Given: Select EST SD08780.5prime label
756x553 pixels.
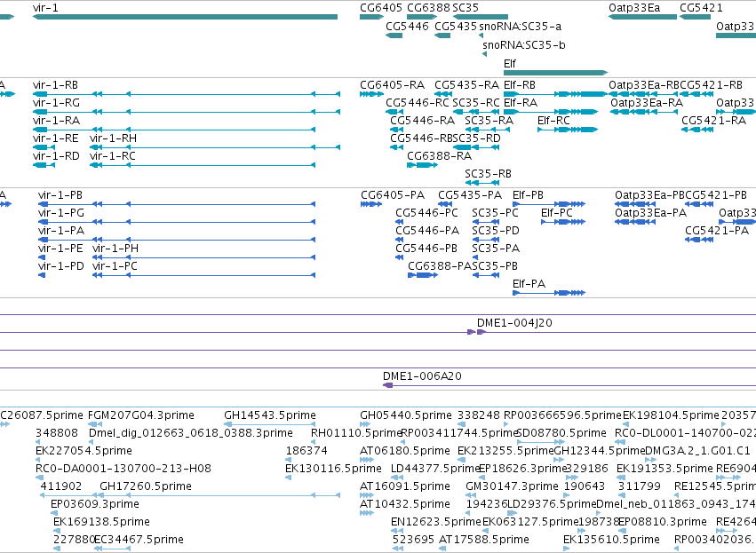Looking at the screenshot, I should [x=561, y=433].
